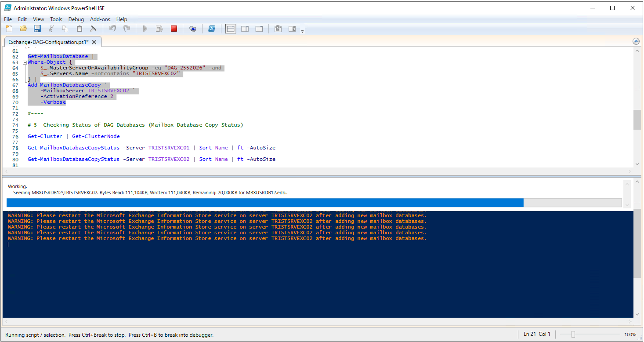The height and width of the screenshot is (342, 644).
Task: Click the progress pane scroll-up arrow
Action: pyautogui.click(x=627, y=185)
